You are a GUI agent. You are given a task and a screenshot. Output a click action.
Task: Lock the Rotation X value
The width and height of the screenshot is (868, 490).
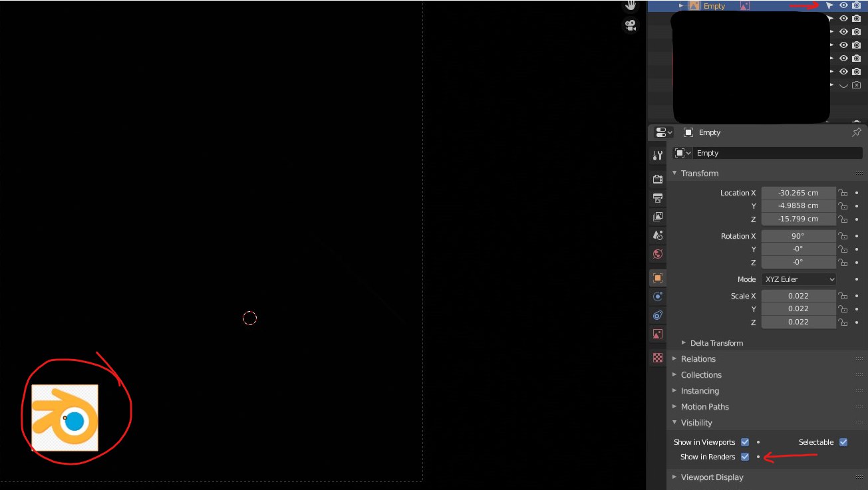[x=843, y=236]
